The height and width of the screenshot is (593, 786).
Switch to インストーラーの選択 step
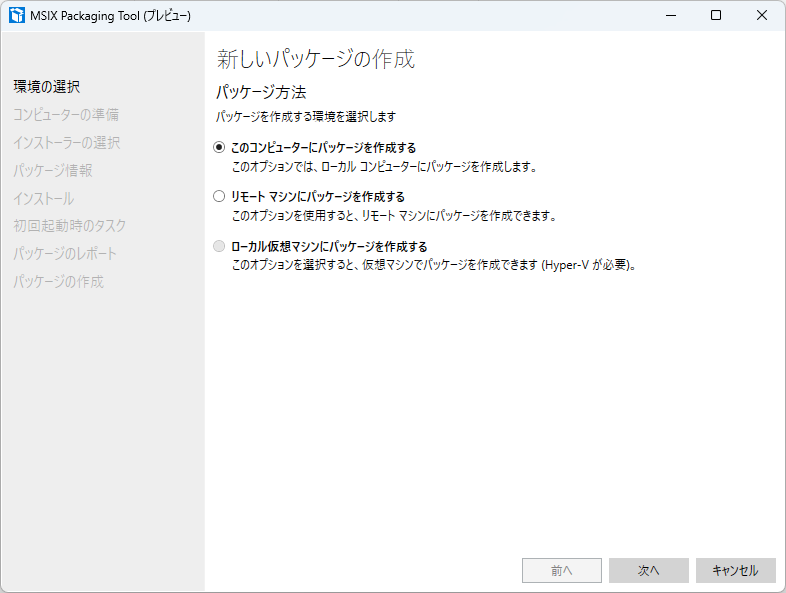pyautogui.click(x=66, y=143)
